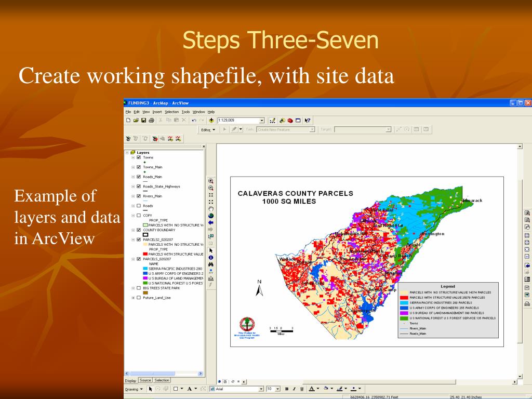Open the Find binoculars tool
The image size is (532, 399).
(x=211, y=264)
